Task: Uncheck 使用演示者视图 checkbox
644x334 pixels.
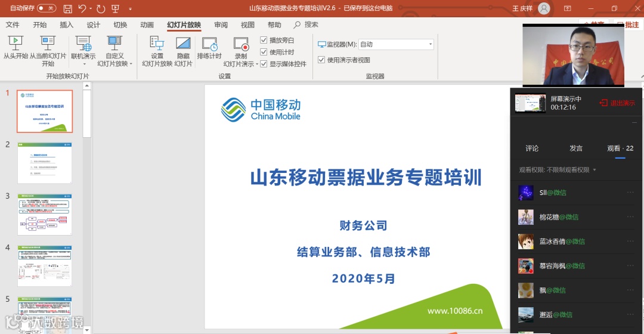Action: click(321, 60)
